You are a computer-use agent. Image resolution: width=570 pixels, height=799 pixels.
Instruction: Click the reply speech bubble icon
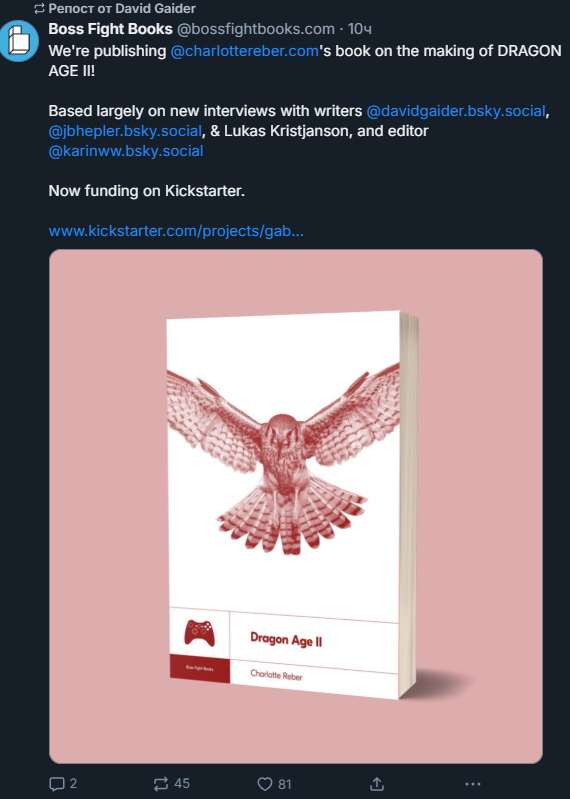tap(57, 784)
